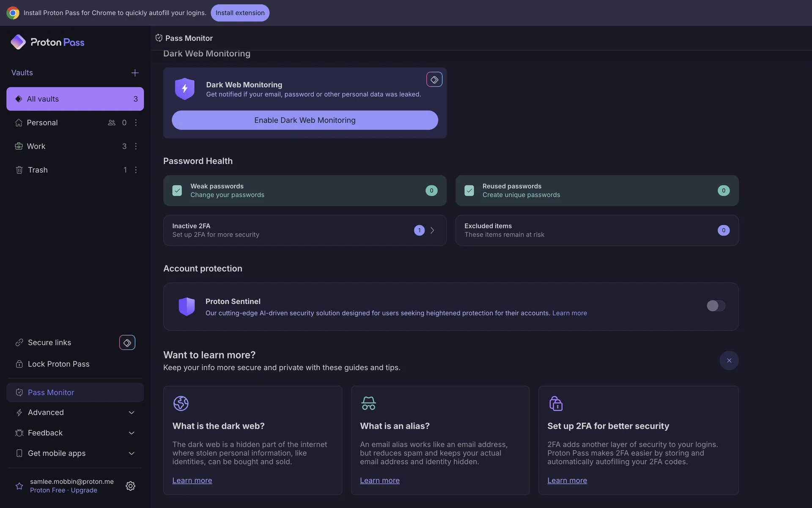Expand Get mobile apps section

[x=75, y=453]
